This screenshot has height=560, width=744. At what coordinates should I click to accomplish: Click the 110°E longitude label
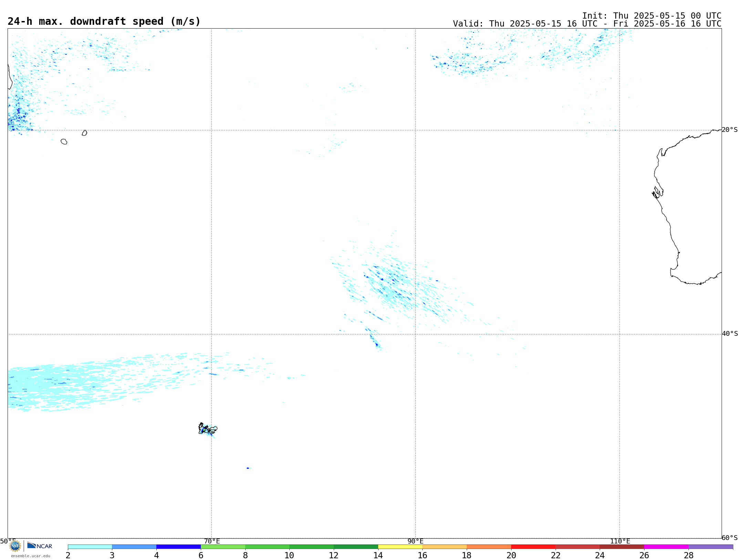tap(620, 541)
